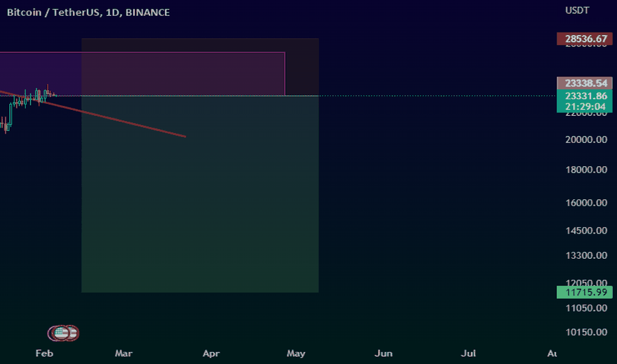Click the 20000.00 price axis label
Image resolution: width=617 pixels, height=364 pixels.
pos(586,140)
